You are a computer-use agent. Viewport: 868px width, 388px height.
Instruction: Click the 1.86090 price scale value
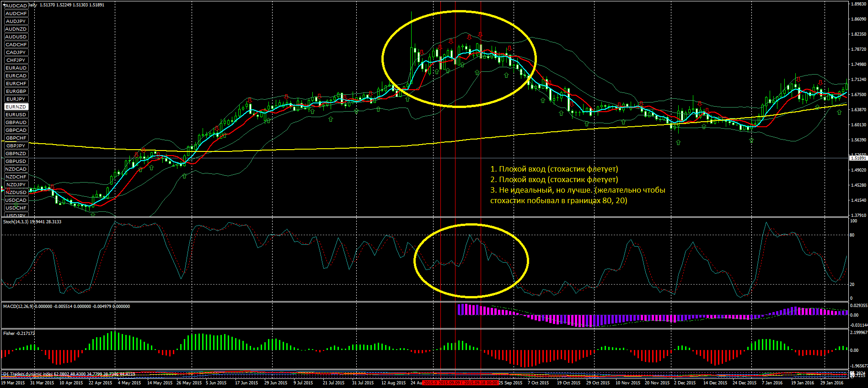point(858,19)
